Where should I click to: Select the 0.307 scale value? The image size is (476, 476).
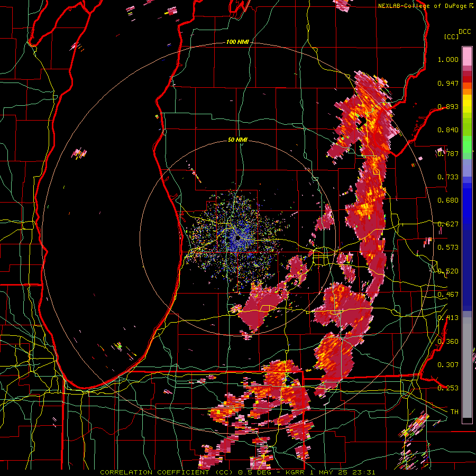[x=448, y=365]
